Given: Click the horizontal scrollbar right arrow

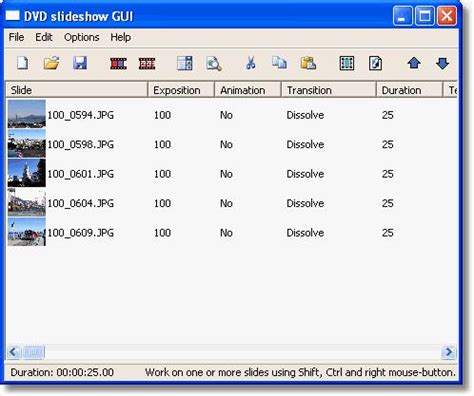Looking at the screenshot, I should pos(449,352).
